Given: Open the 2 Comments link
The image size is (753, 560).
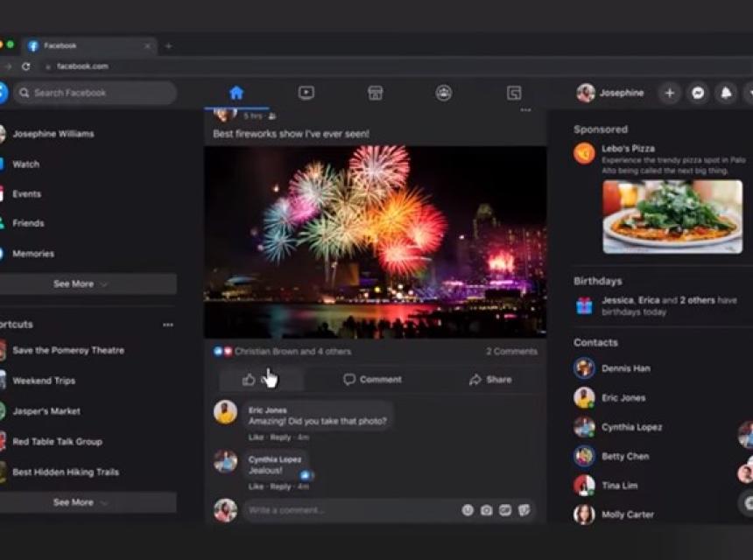Looking at the screenshot, I should (511, 352).
